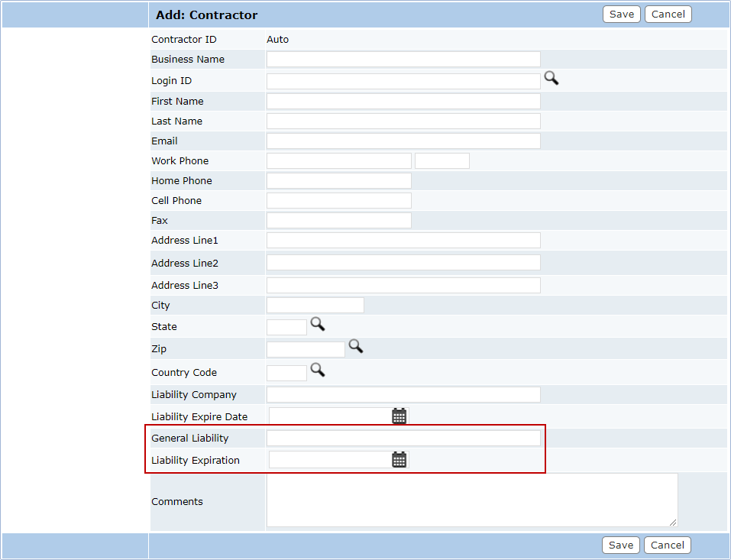
Task: Open the Login ID lookup magnifier
Action: coord(551,78)
